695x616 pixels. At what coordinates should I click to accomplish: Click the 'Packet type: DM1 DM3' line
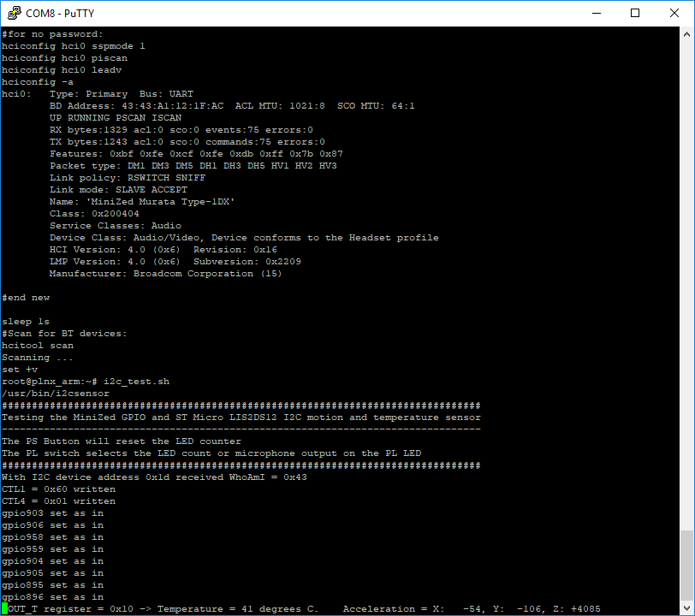pyautogui.click(x=193, y=166)
